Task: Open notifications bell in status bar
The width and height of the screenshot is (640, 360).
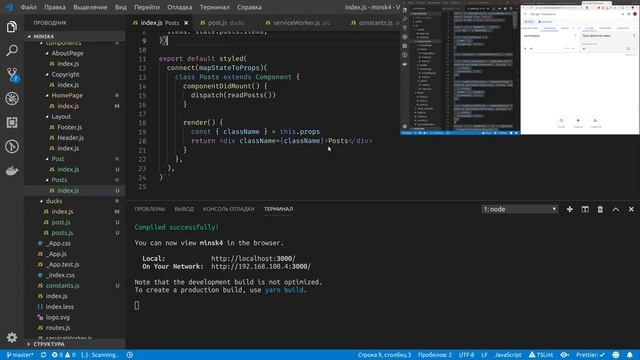Action: (x=630, y=355)
